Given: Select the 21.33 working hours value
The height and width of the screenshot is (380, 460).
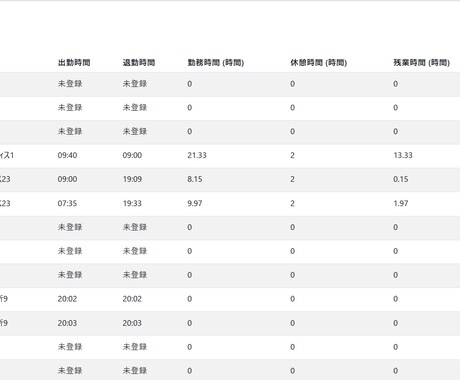Looking at the screenshot, I should pos(197,155).
